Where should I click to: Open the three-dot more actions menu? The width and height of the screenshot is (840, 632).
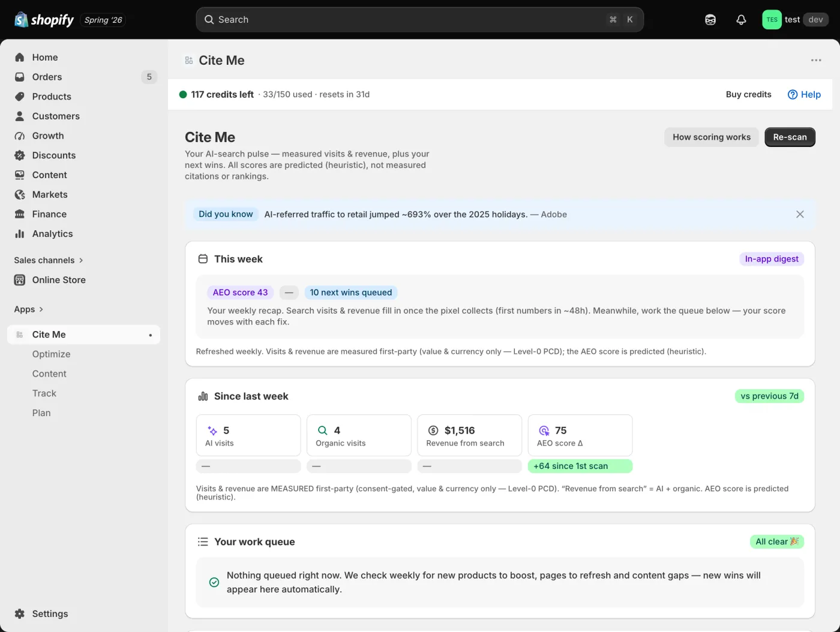click(816, 61)
